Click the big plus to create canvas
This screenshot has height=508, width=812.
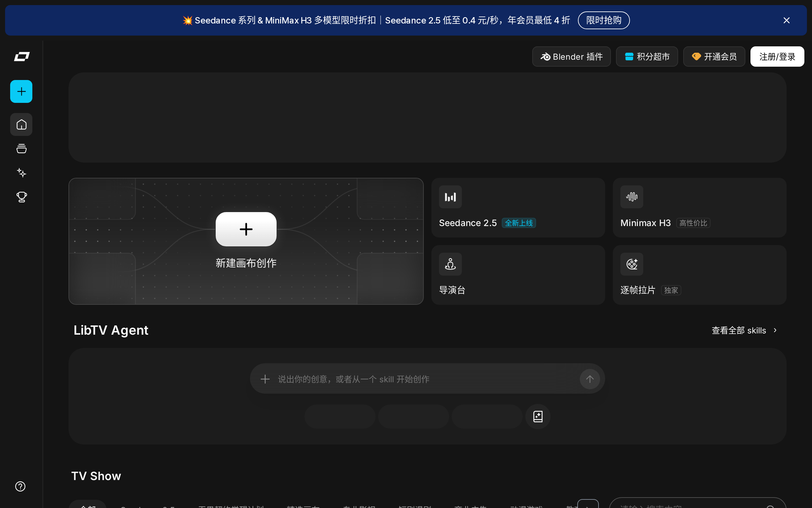coord(246,229)
